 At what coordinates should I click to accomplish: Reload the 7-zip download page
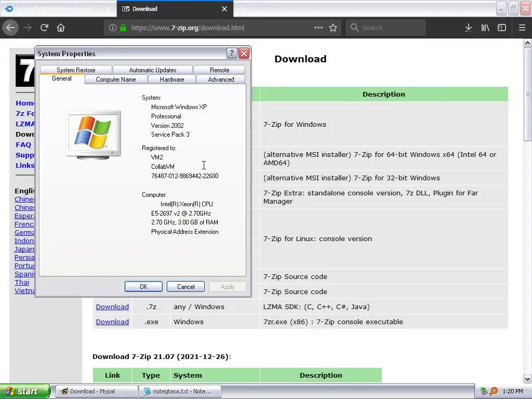pos(44,28)
